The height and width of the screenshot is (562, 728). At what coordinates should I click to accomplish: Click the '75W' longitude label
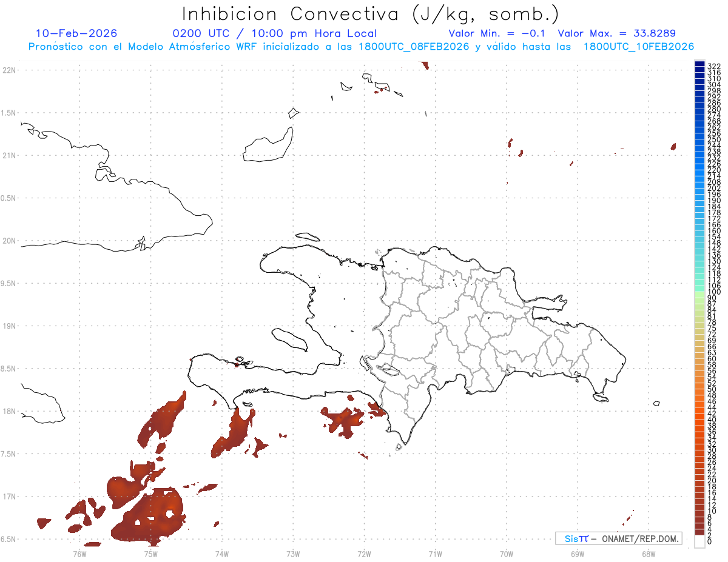click(151, 553)
